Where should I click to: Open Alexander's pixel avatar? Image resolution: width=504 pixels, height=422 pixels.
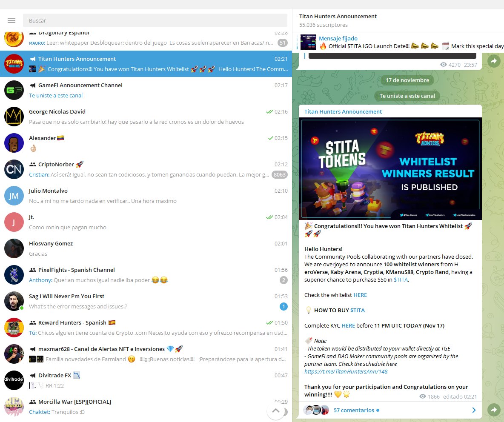(14, 143)
